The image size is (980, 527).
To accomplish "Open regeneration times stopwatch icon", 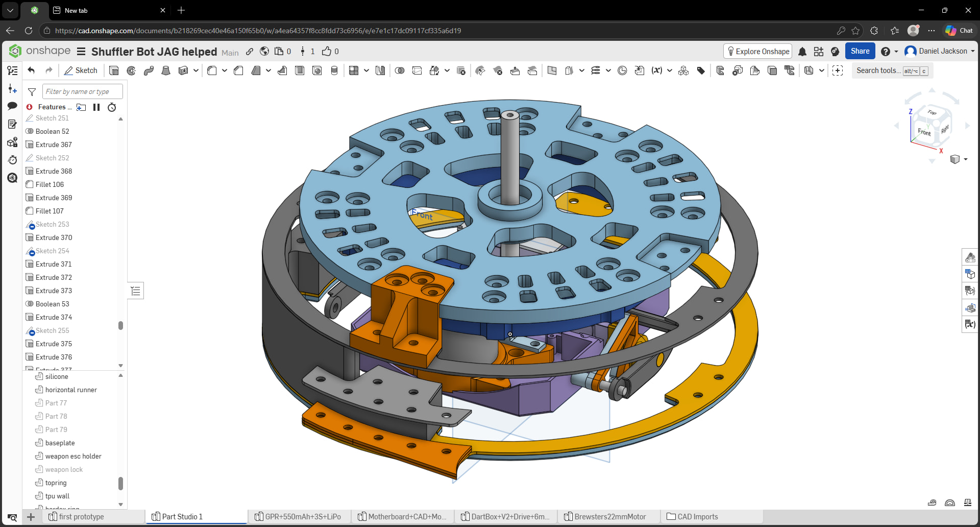I will coord(112,107).
